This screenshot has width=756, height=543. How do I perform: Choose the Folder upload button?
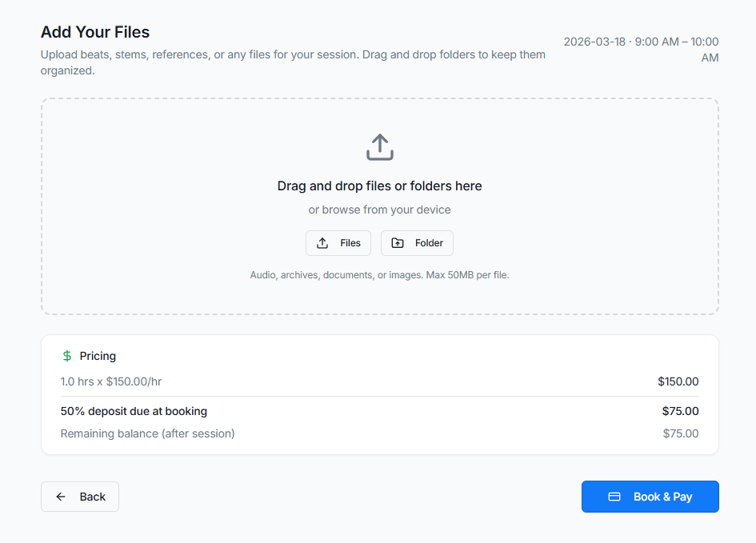417,243
